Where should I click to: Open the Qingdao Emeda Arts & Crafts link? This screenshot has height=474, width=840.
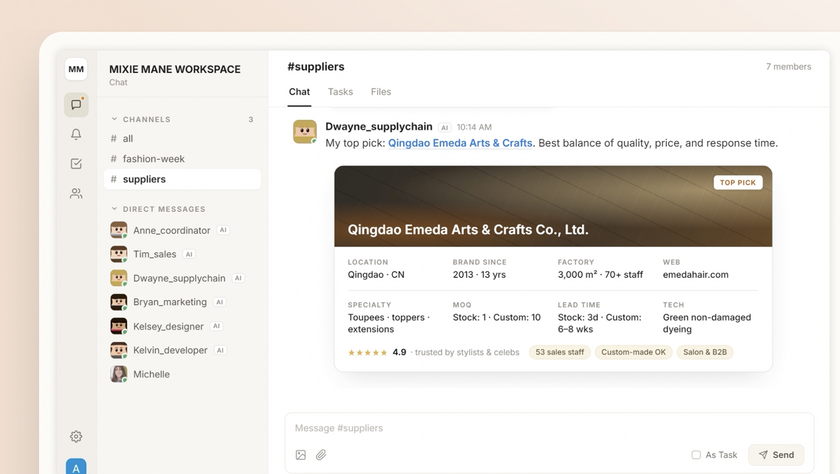click(x=460, y=143)
